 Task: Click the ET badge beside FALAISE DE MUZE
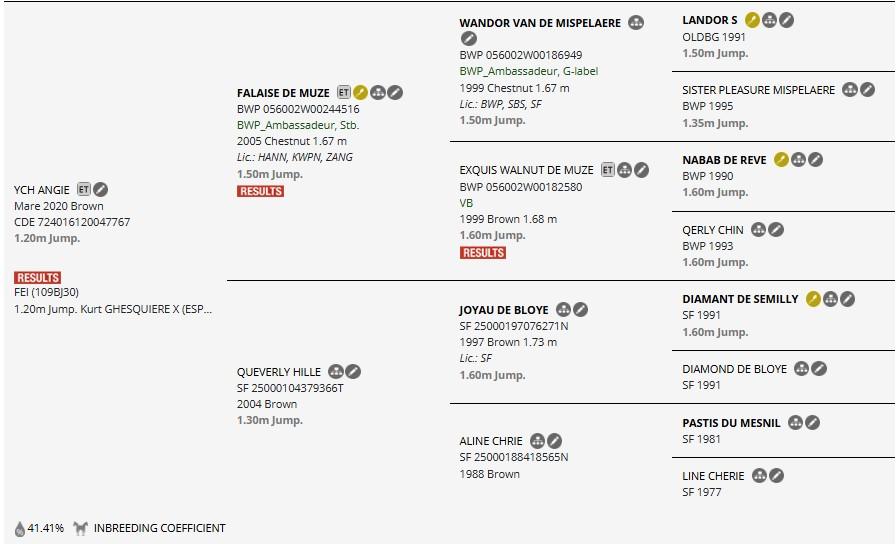343,92
